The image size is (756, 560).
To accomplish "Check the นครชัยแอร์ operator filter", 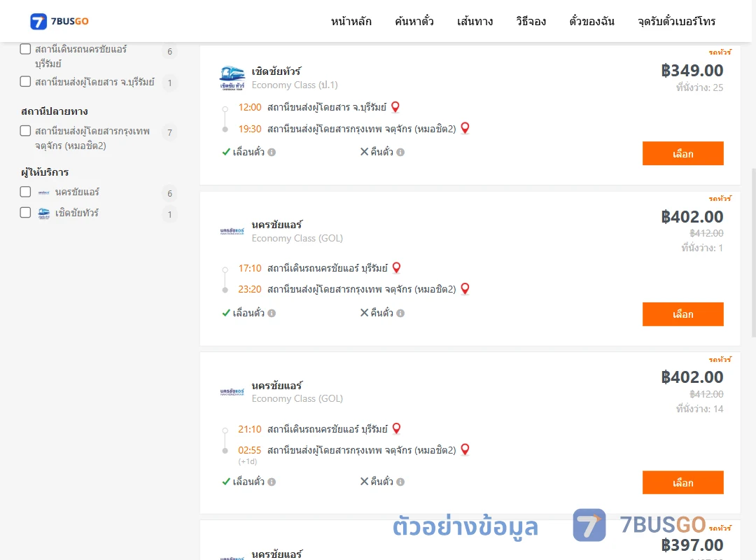I will 26,192.
